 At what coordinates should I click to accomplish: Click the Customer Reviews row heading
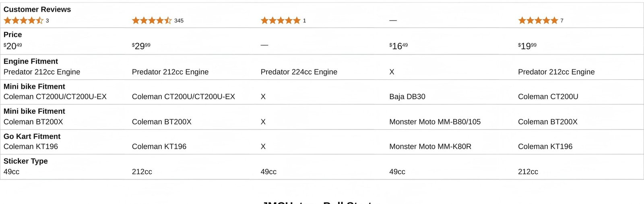coord(37,9)
